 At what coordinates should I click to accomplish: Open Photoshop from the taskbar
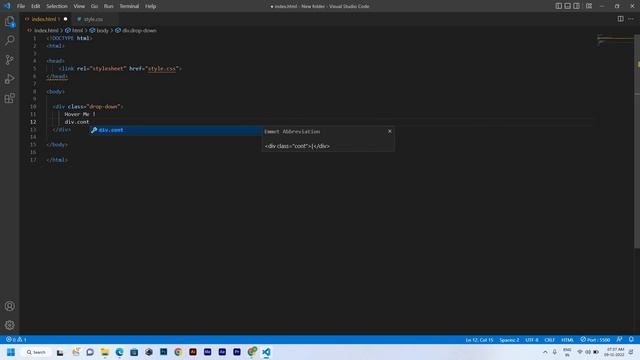(x=164, y=352)
